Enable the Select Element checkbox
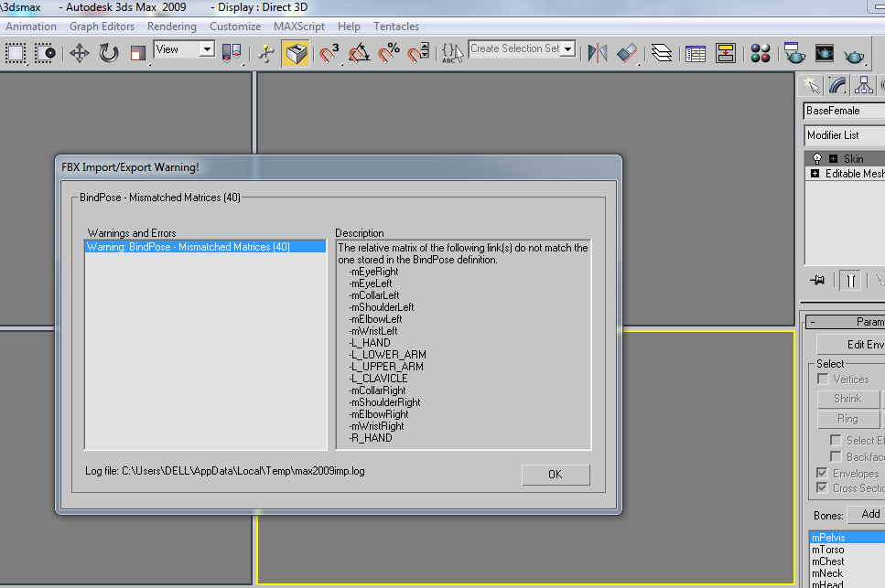Image resolution: width=885 pixels, height=588 pixels. coord(836,440)
